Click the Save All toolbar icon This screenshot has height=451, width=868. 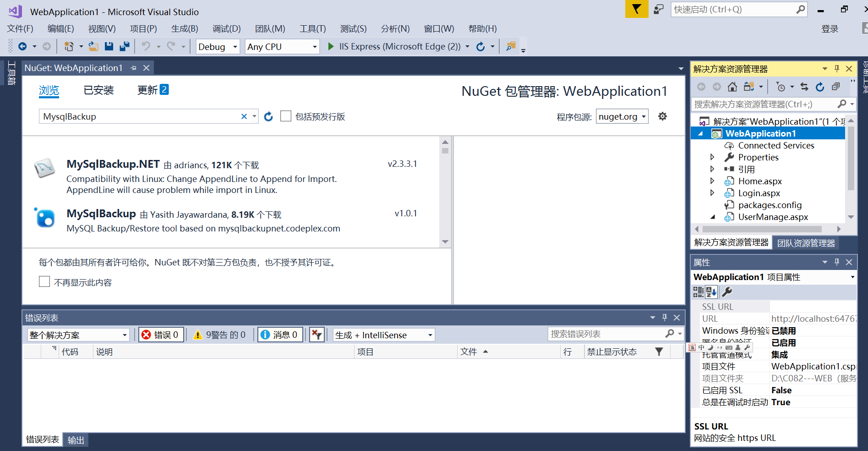tap(124, 46)
